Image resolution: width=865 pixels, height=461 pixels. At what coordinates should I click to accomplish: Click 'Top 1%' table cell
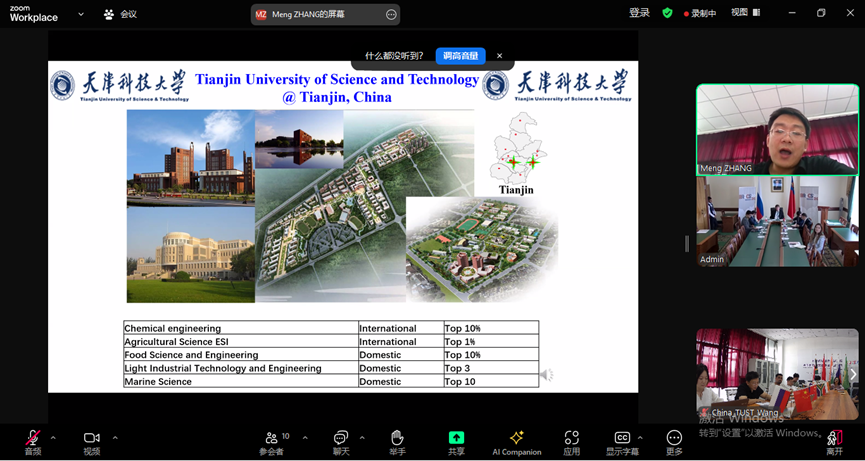[491, 341]
